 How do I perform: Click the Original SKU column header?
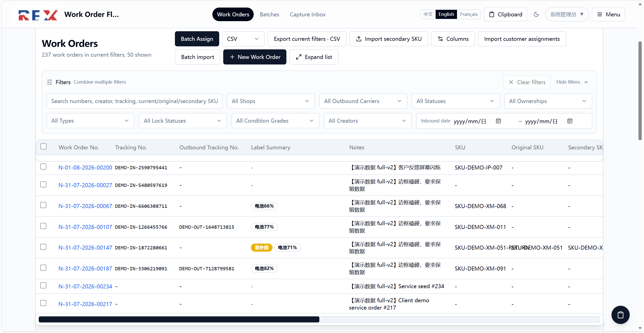pyautogui.click(x=527, y=147)
